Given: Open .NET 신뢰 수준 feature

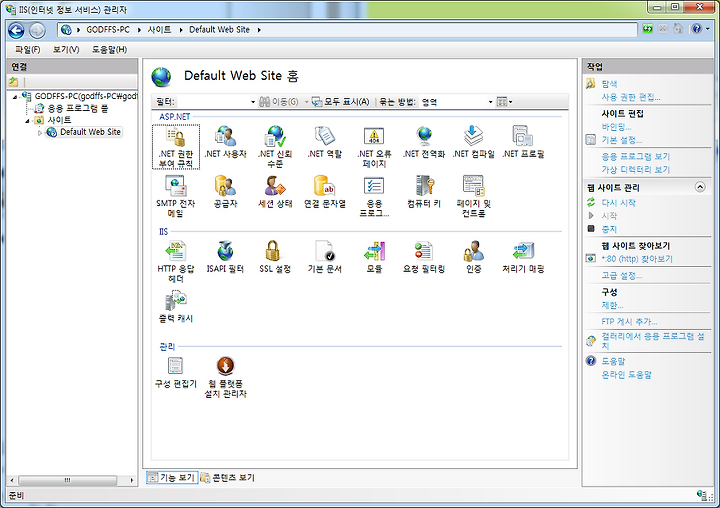Looking at the screenshot, I should [x=275, y=147].
